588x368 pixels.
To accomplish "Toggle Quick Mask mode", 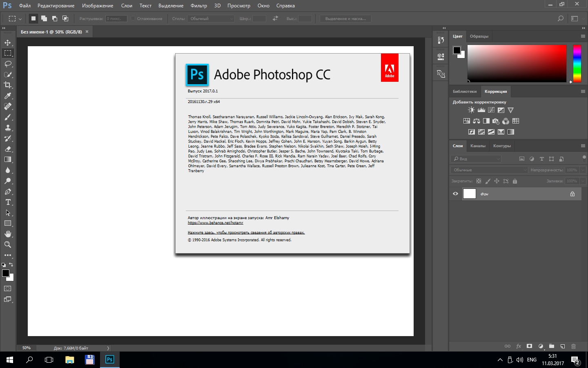I will [x=8, y=289].
